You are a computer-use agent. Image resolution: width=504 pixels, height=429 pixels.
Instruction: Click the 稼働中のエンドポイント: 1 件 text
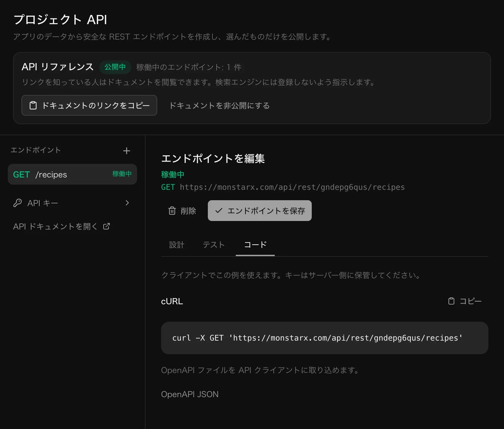click(189, 67)
